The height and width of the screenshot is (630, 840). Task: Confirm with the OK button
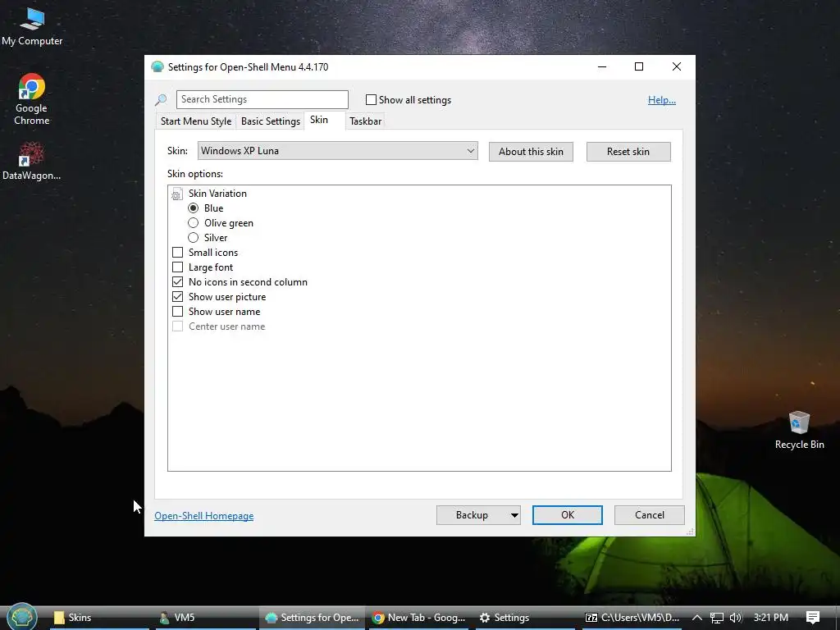pos(568,515)
